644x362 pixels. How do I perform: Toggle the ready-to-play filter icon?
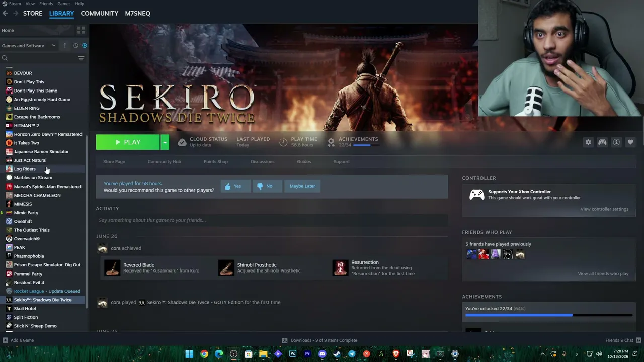pyautogui.click(x=85, y=45)
